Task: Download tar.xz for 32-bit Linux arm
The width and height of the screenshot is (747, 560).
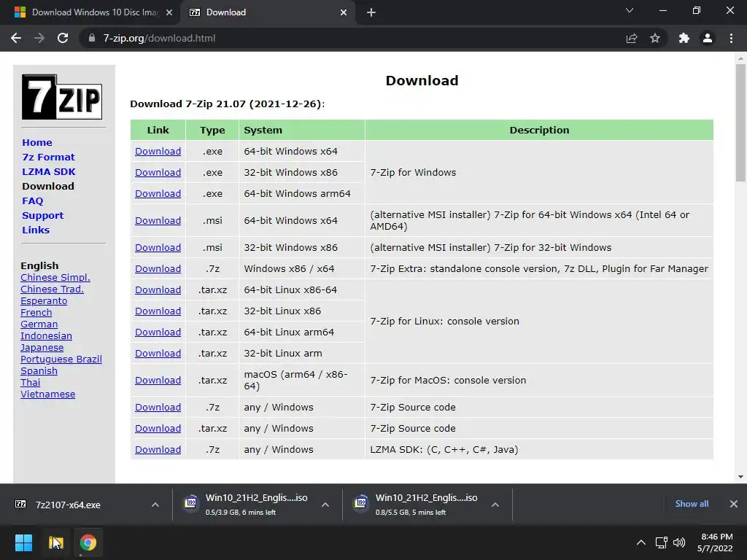Action: point(158,354)
